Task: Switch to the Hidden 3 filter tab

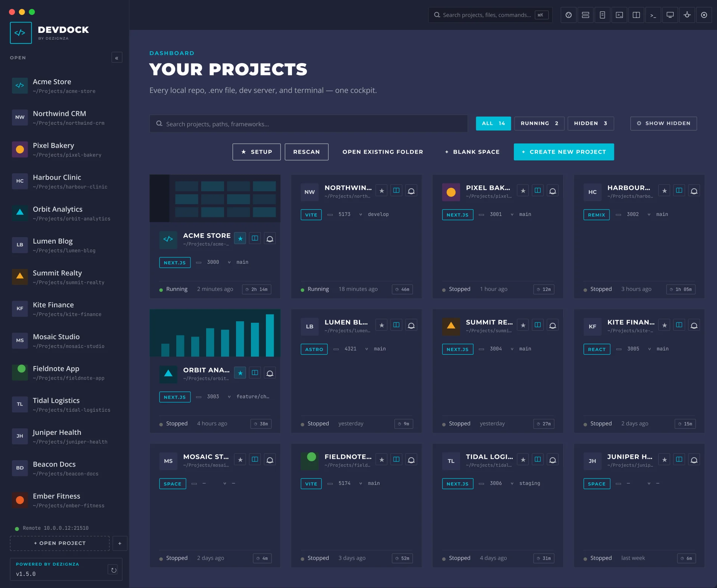Action: (x=591, y=123)
